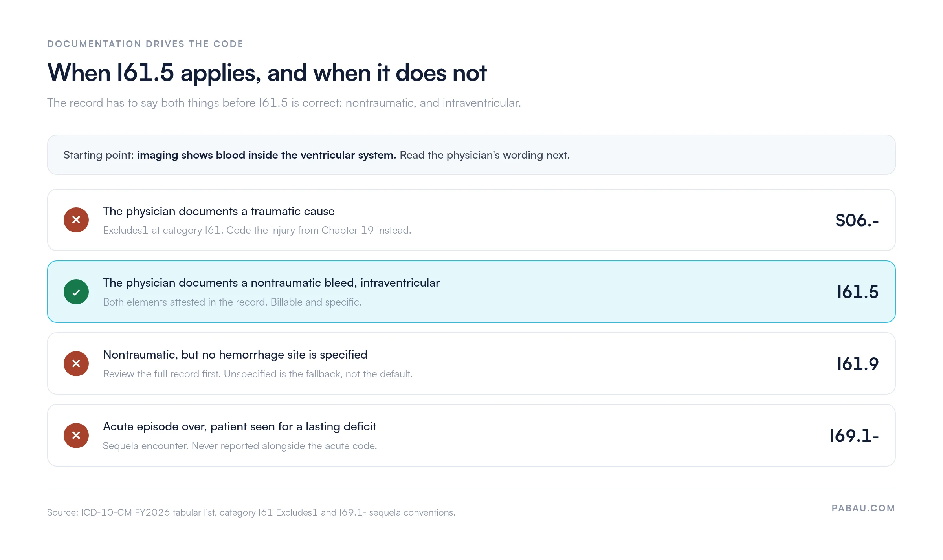Open the highlighted nontraumatic bleed, intraventricular row
This screenshot has width=943, height=560.
point(472,292)
